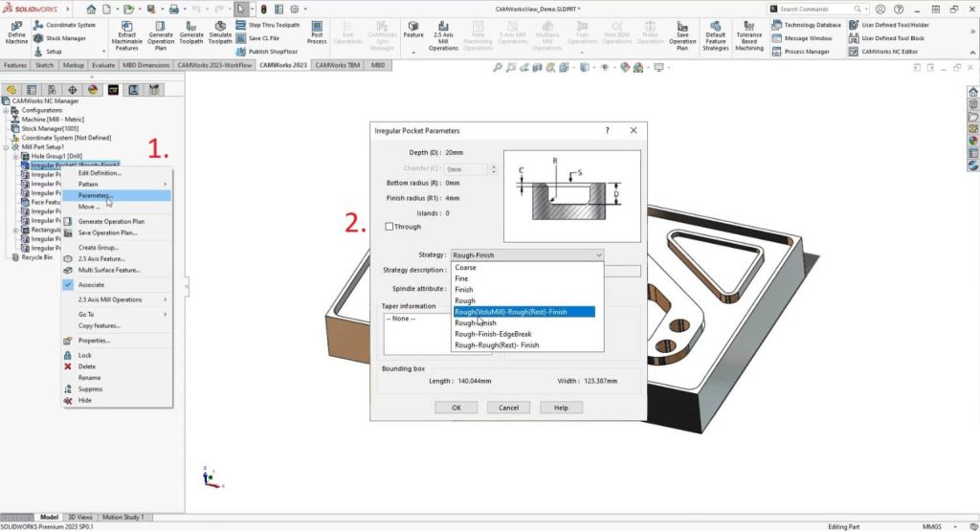Open the Process Manager
The height and width of the screenshot is (531, 980).
point(801,52)
